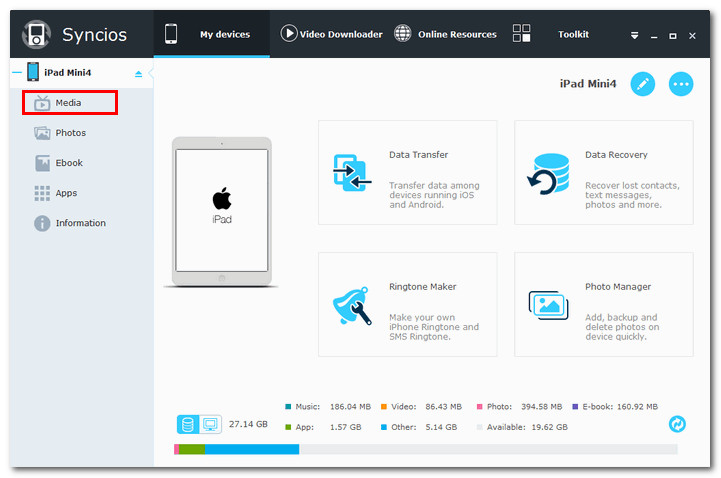Click the Data Recovery database icon
The image size is (721, 478).
(549, 174)
